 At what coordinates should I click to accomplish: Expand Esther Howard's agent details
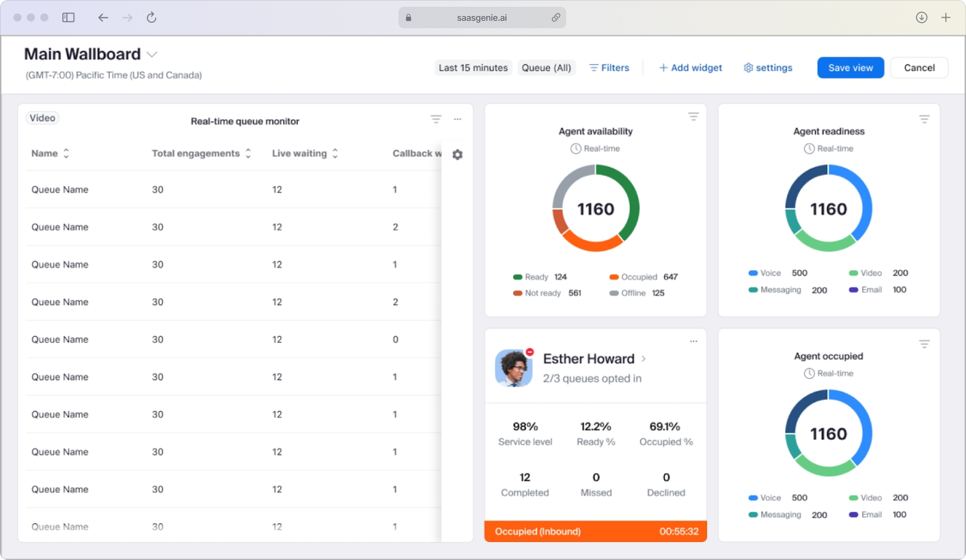[643, 359]
